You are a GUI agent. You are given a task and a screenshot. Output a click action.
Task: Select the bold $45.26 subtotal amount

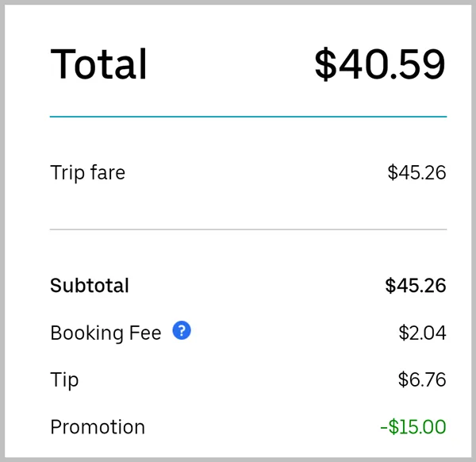pos(416,286)
